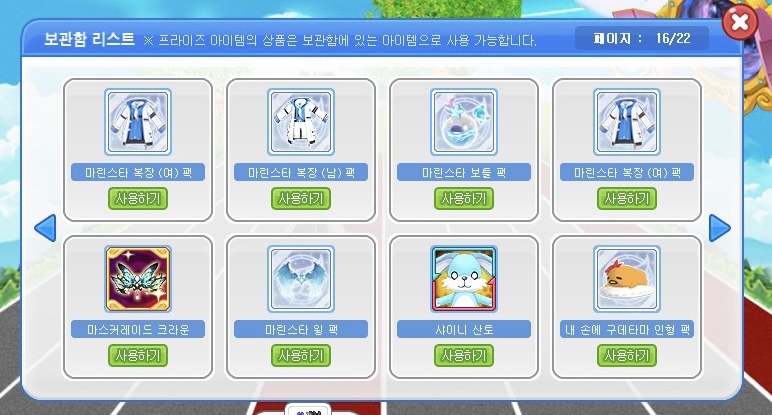Screen dimensions: 772x415
Task: Click the first 마린스타 복장 (여) 팩 item icon
Action: [138, 122]
